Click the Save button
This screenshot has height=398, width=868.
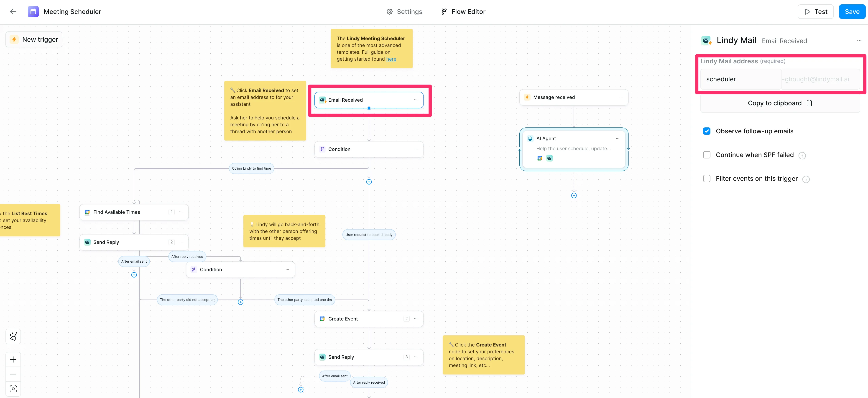pyautogui.click(x=852, y=12)
